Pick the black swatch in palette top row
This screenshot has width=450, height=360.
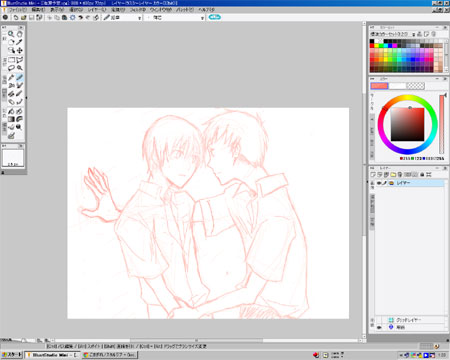point(372,41)
